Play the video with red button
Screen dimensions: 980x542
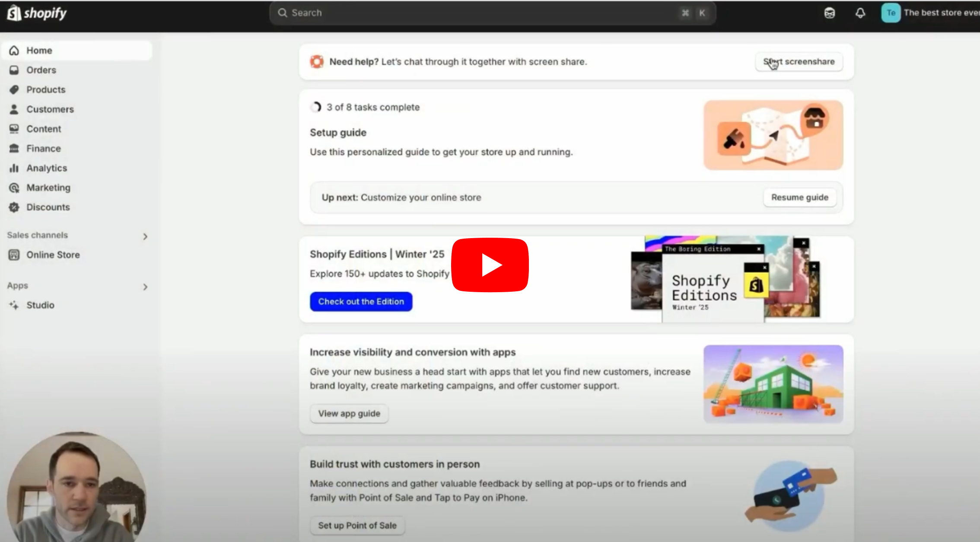coord(490,265)
